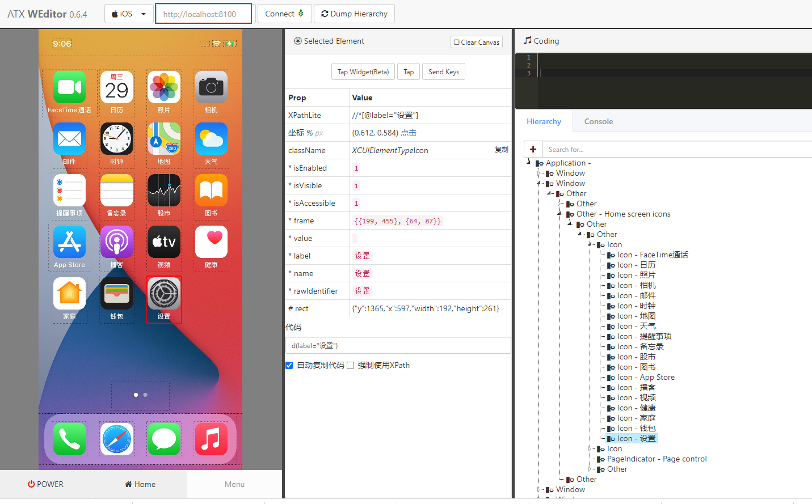
Task: Click the XPathLite value //*[@label="设置"]
Action: tap(385, 115)
